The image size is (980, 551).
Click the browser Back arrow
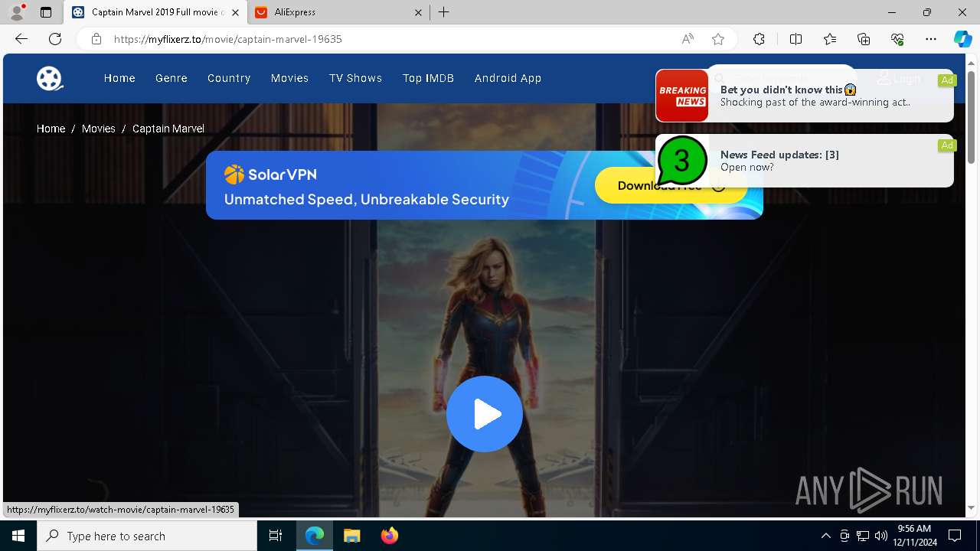click(21, 39)
